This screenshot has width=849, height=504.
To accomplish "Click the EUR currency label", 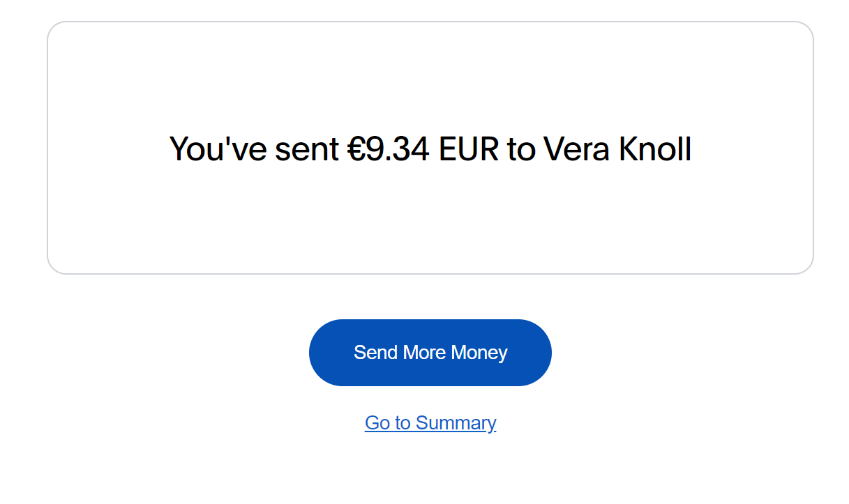I will [468, 149].
